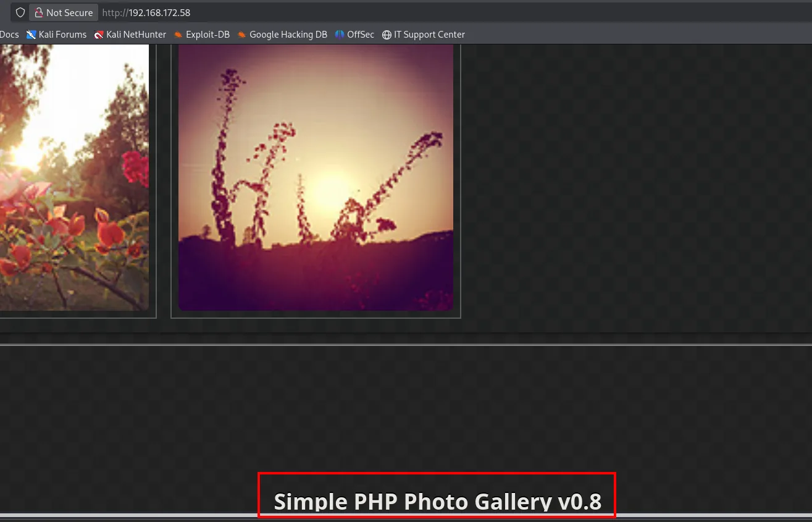Open the Kali Forums bookmark

tap(56, 35)
